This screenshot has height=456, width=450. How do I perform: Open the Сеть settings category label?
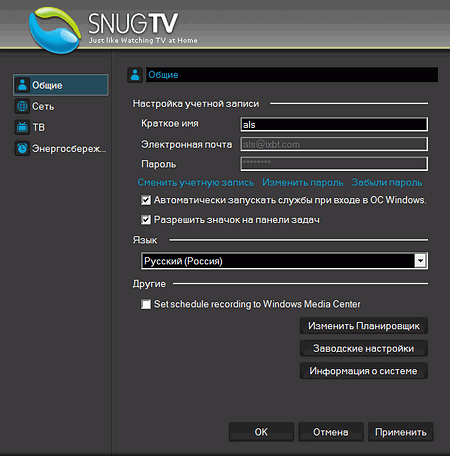coord(43,107)
